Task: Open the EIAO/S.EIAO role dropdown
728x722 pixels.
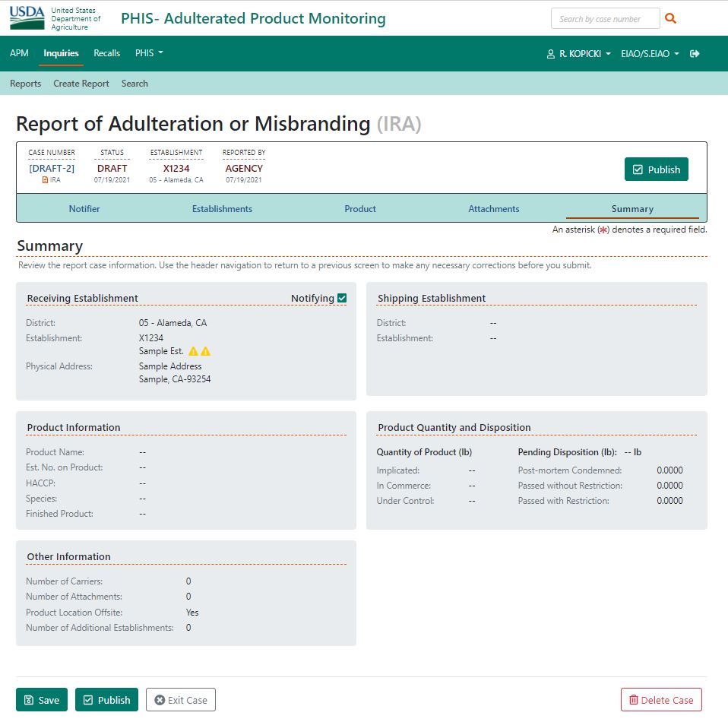Action: pos(650,54)
